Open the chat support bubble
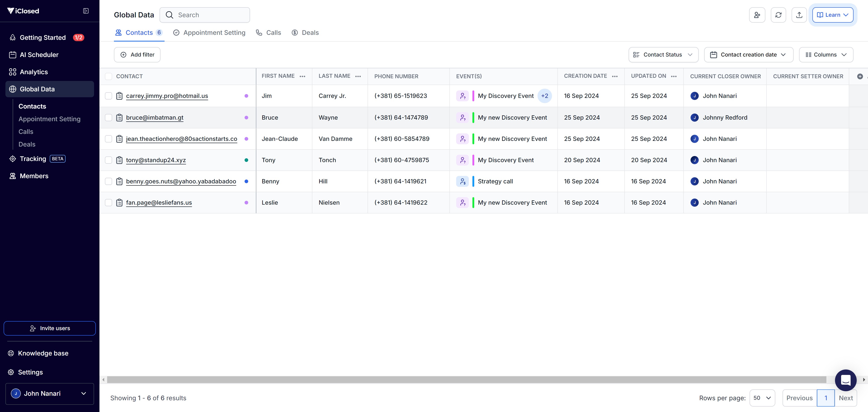The height and width of the screenshot is (412, 868). point(845,380)
